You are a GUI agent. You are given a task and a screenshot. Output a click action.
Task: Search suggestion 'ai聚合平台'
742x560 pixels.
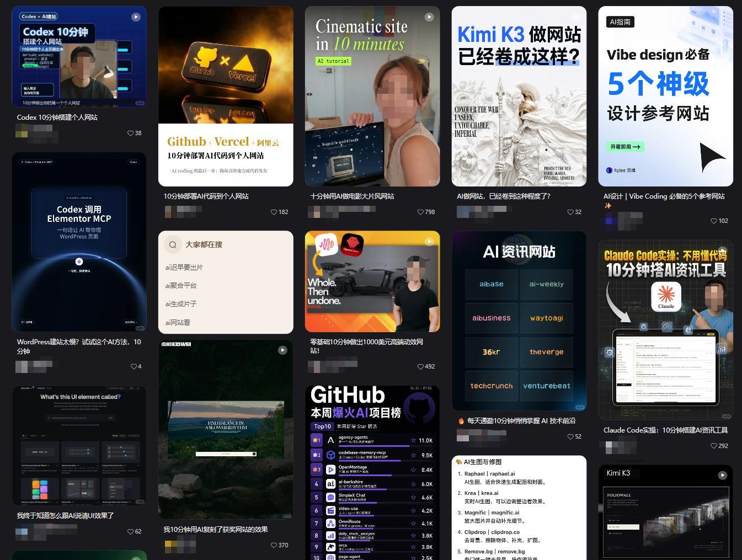(181, 286)
